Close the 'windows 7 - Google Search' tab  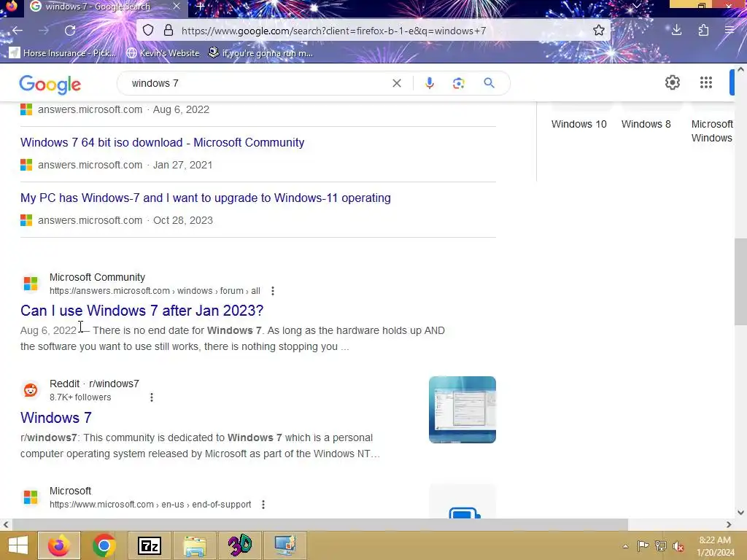coord(177,7)
